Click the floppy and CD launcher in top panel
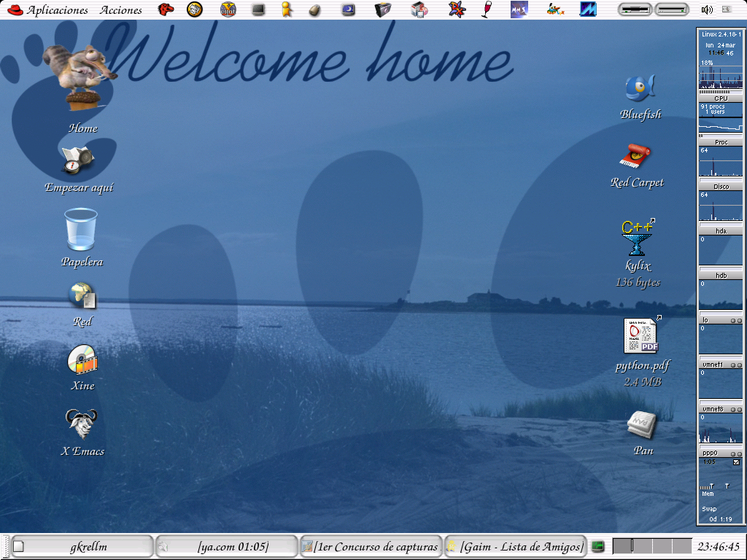The width and height of the screenshot is (747, 560). 419,9
